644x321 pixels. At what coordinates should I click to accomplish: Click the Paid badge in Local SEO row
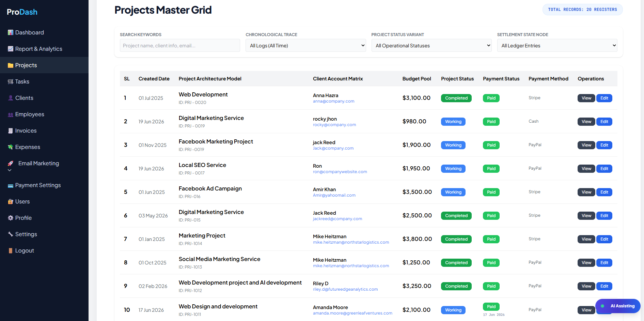(491, 169)
